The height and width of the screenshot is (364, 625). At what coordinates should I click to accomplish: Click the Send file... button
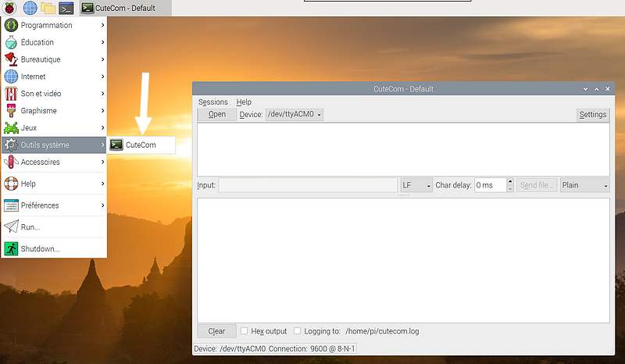pyautogui.click(x=537, y=185)
